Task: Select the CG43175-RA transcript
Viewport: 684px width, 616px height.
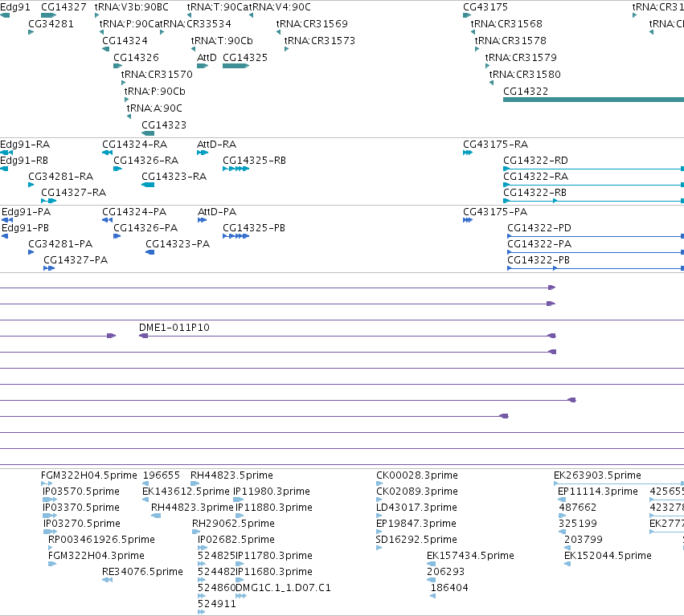Action: (468, 153)
